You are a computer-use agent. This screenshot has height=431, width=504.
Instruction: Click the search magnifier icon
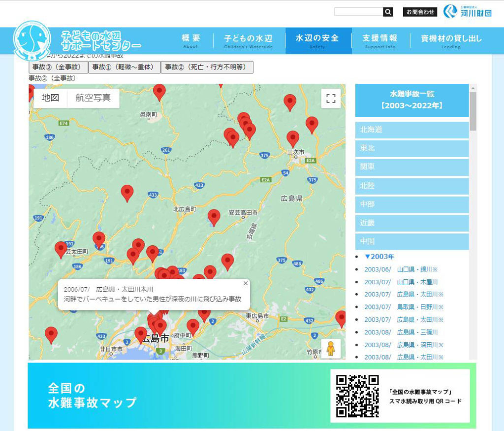click(388, 12)
